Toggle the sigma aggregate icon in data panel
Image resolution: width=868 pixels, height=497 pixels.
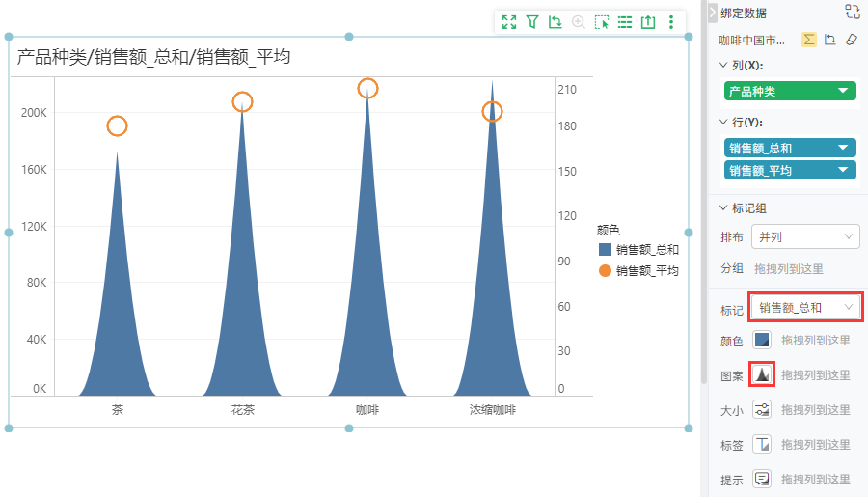(x=809, y=40)
